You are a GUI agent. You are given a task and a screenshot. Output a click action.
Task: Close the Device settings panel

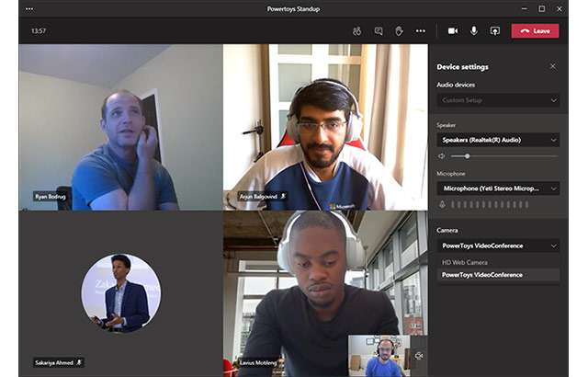tap(553, 66)
